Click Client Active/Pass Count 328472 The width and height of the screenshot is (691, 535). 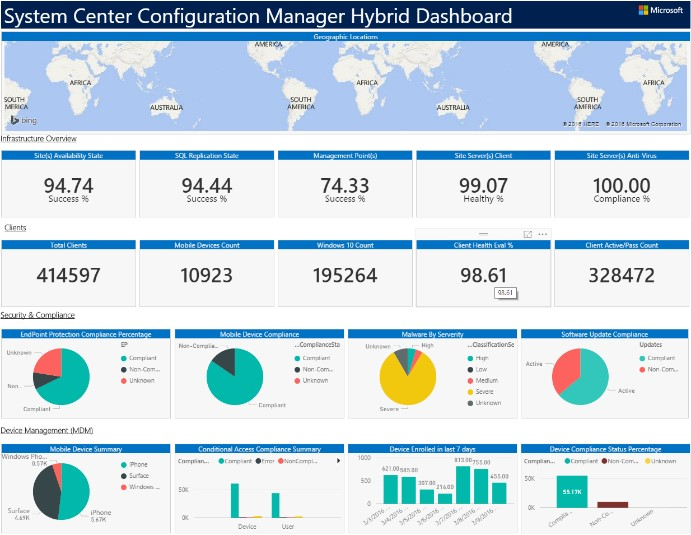[621, 275]
